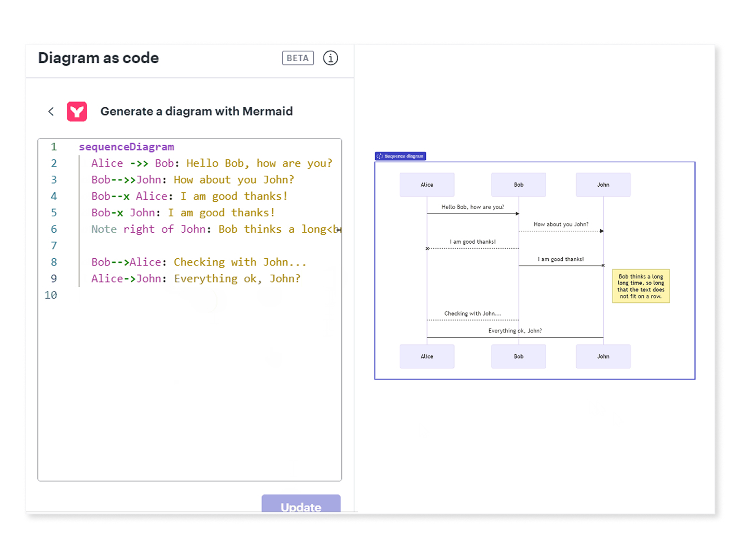Click the info icon beside BETA badge
747x560 pixels.
(x=330, y=58)
